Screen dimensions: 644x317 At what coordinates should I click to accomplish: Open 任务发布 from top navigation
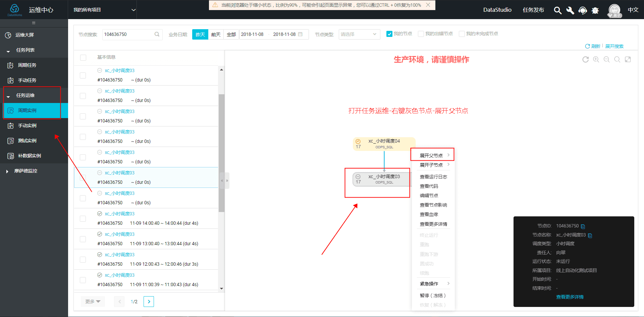tap(533, 10)
